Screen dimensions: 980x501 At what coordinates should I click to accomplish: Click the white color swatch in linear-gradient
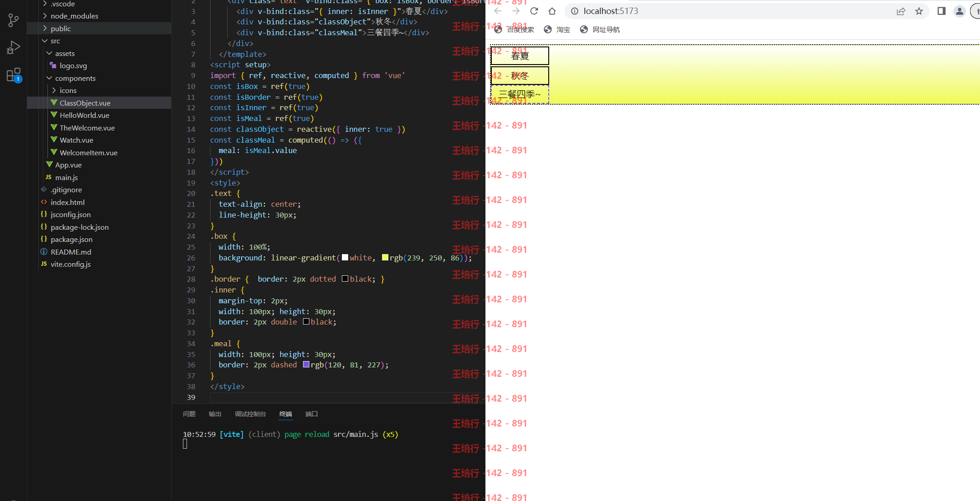tap(345, 257)
